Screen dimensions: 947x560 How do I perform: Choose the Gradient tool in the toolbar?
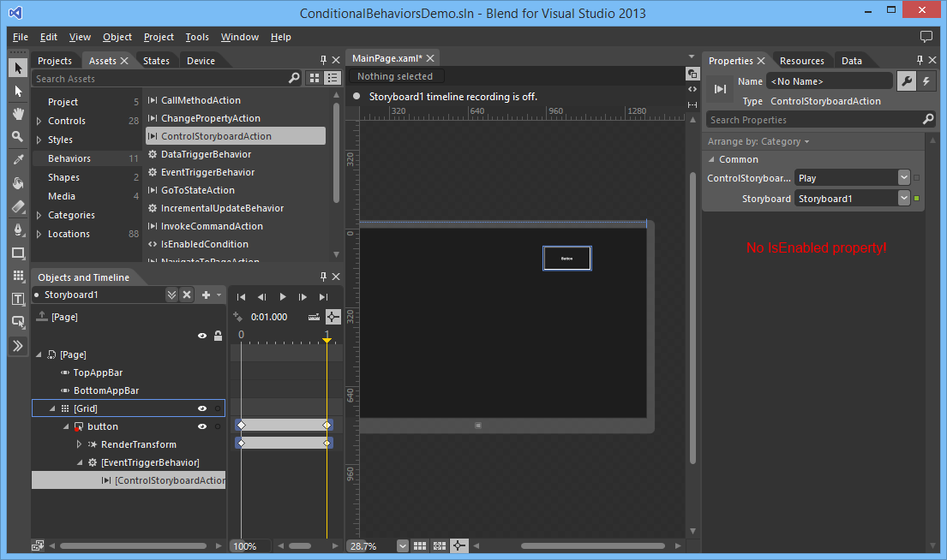click(x=18, y=206)
